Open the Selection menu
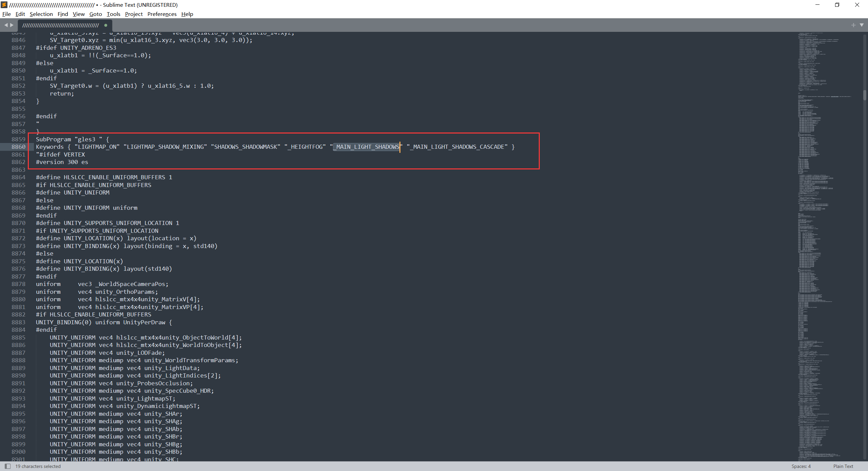 coord(41,14)
